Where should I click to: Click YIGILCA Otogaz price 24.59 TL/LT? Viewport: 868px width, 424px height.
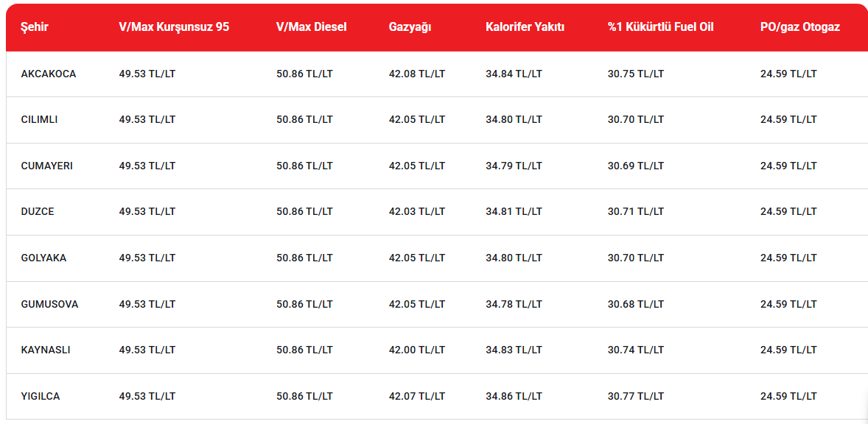click(788, 397)
